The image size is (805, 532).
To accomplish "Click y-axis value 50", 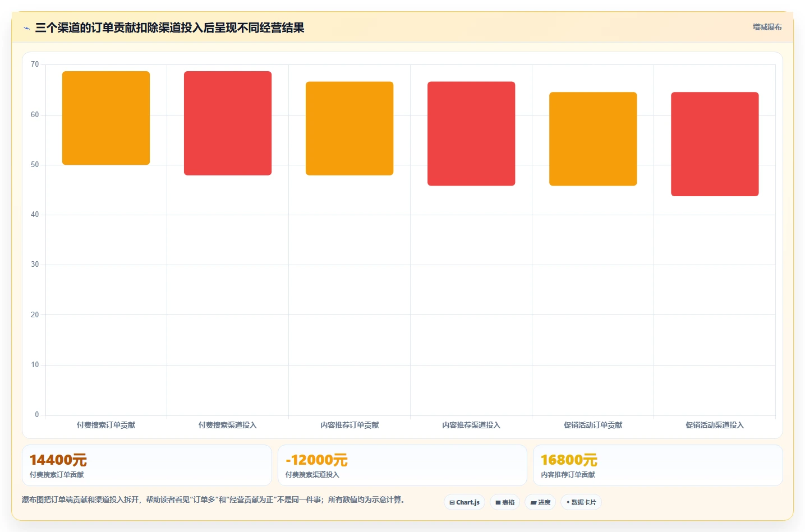I will [x=35, y=165].
